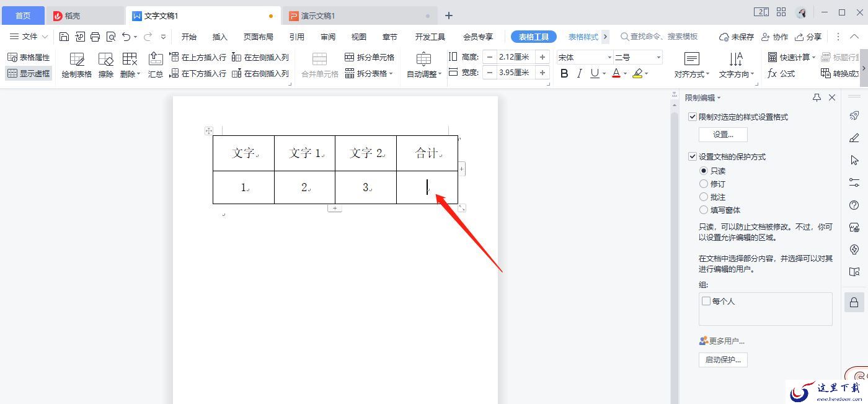Click the Undo arrow icon

[126, 37]
